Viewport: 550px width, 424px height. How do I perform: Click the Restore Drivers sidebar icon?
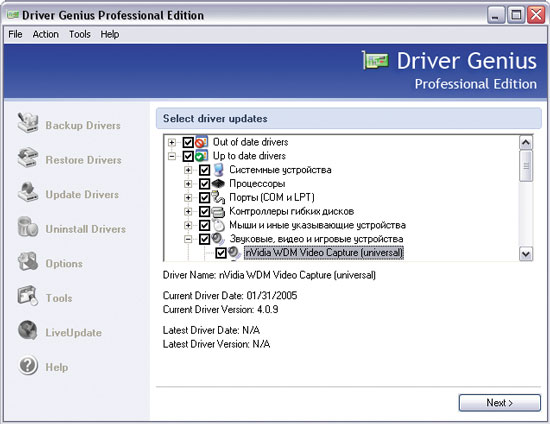(x=28, y=157)
